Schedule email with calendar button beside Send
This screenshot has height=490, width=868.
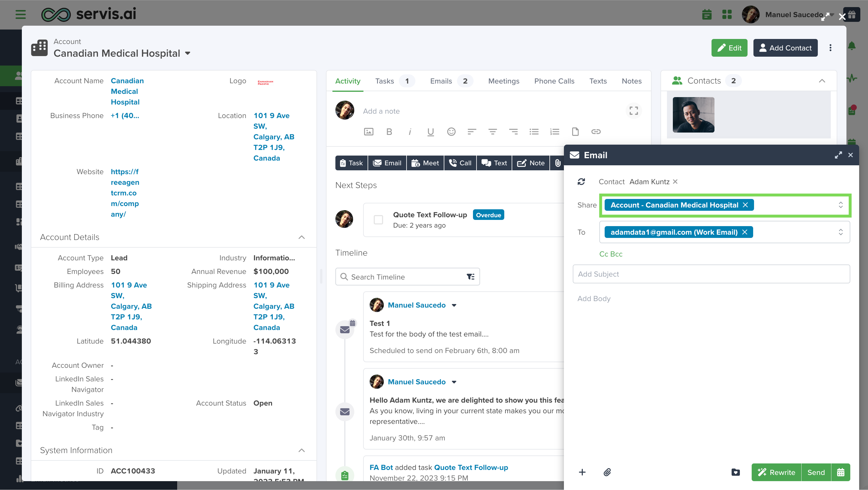[x=841, y=472]
